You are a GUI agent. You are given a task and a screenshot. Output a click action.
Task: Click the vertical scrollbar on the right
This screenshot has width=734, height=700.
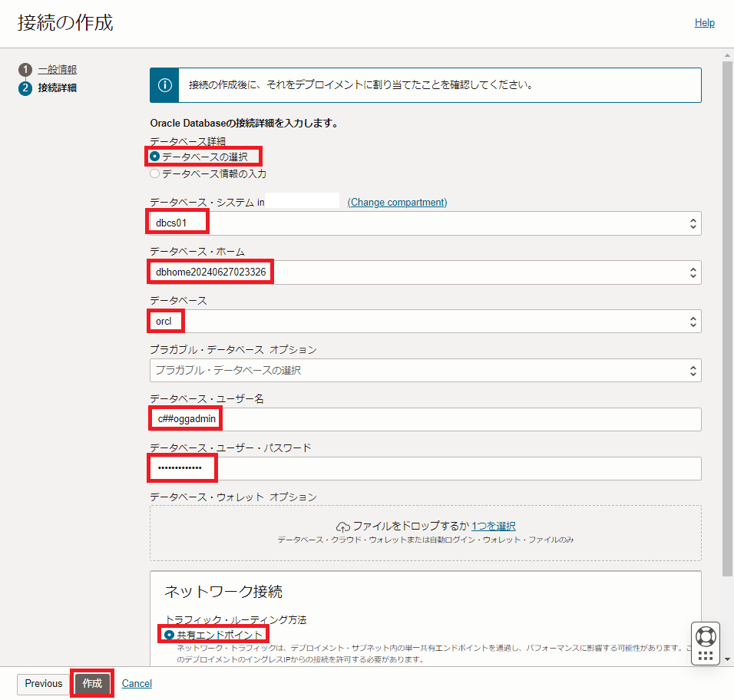click(x=727, y=307)
